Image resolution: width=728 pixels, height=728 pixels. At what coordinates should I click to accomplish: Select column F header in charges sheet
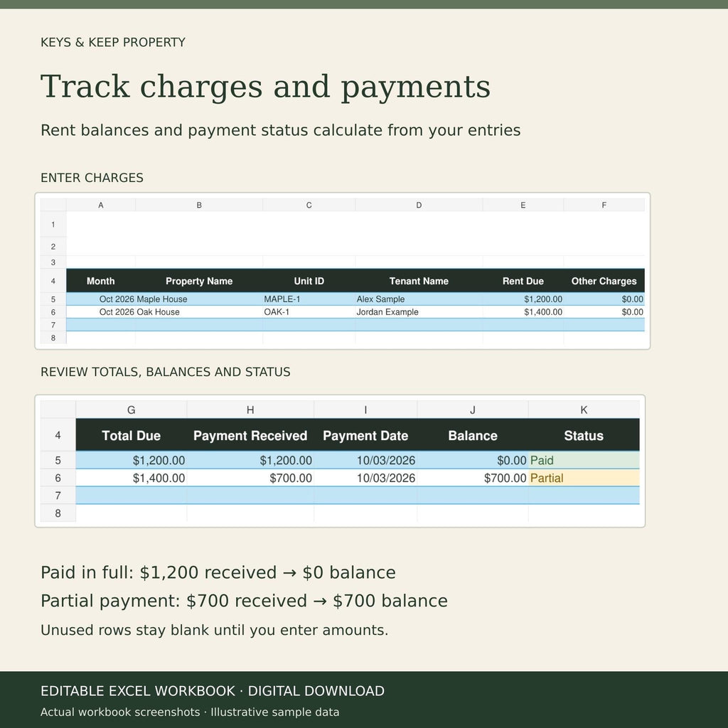pyautogui.click(x=604, y=205)
